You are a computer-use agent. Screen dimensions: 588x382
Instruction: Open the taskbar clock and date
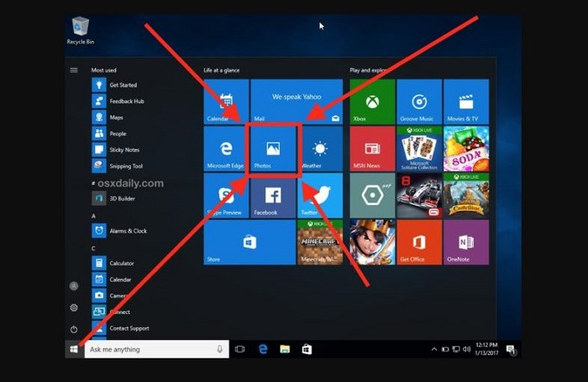(486, 349)
